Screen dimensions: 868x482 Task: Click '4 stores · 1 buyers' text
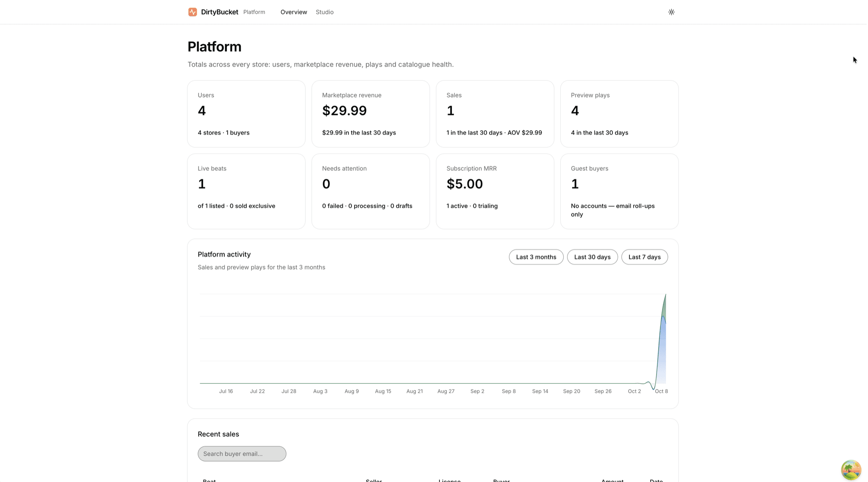tap(224, 133)
